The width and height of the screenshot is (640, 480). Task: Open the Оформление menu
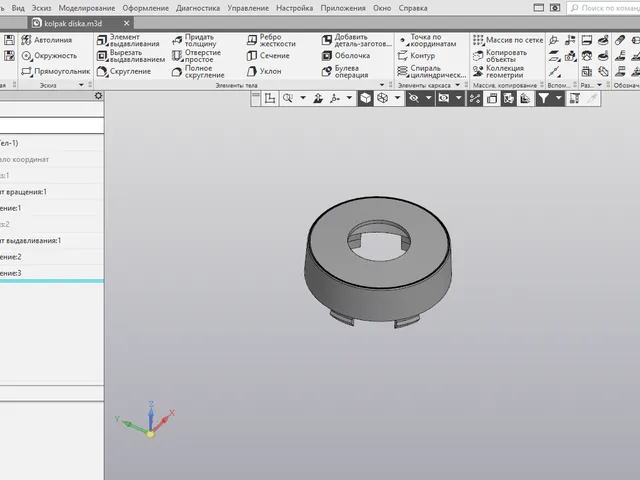[146, 8]
